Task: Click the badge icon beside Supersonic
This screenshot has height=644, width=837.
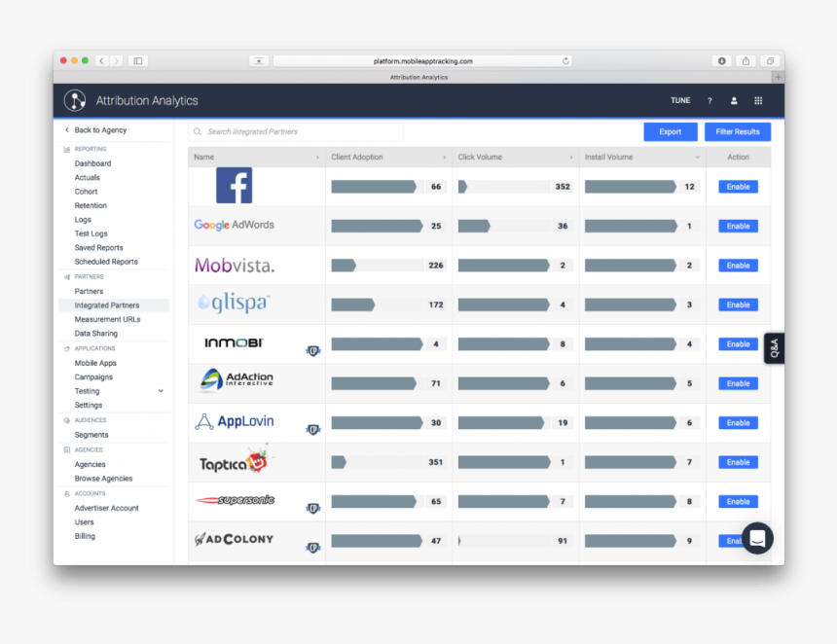Action: pyautogui.click(x=313, y=509)
